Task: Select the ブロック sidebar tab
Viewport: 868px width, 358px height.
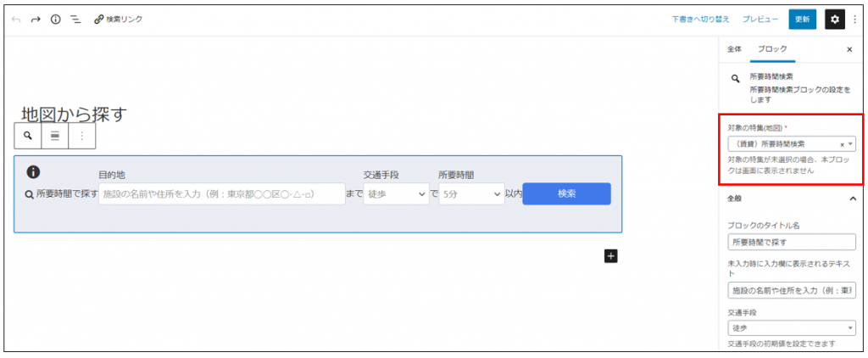Action: [772, 49]
